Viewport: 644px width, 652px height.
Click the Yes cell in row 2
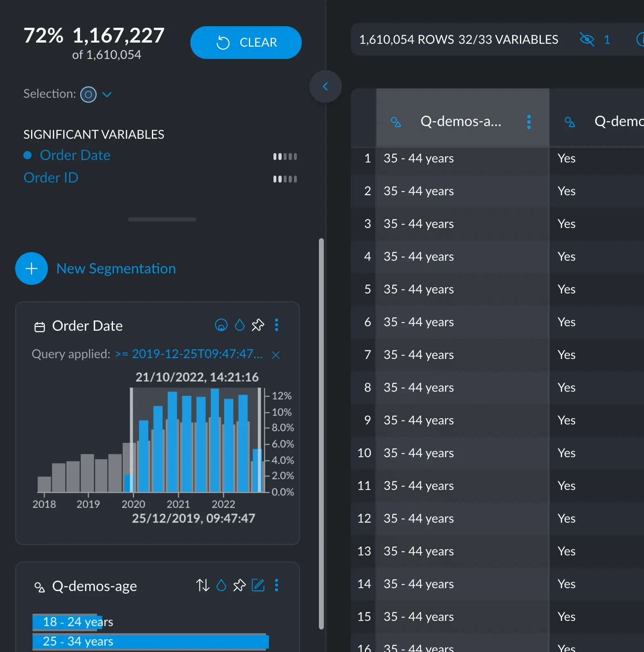597,191
